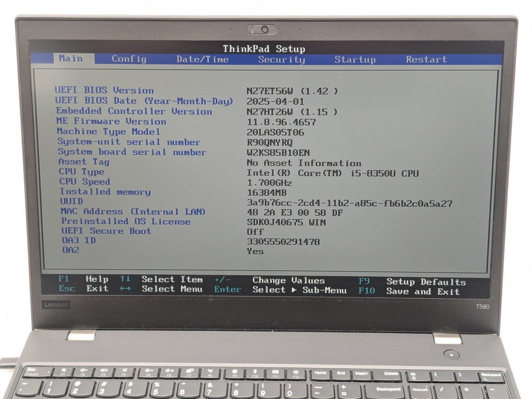Click the Installed memory label

coord(105,192)
